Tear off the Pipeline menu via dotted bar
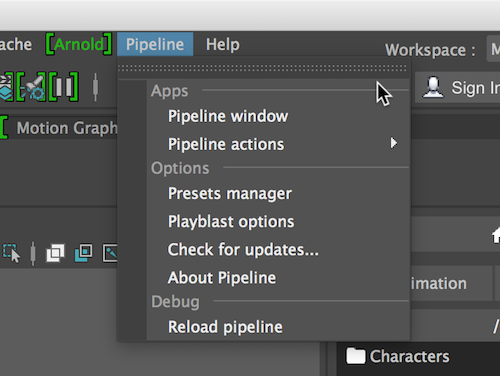500x376 pixels. (262, 68)
